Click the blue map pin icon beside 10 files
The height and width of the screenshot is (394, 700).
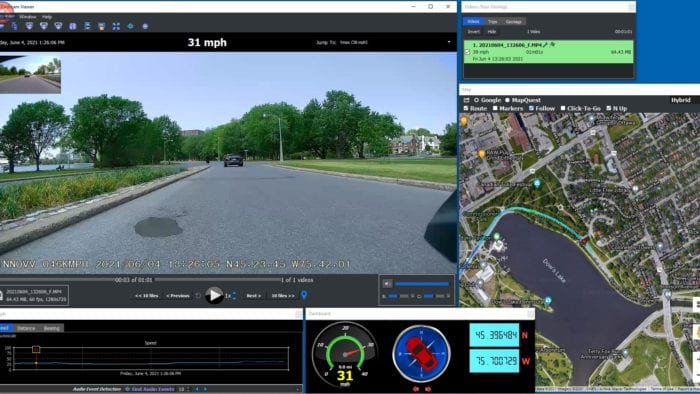304,295
